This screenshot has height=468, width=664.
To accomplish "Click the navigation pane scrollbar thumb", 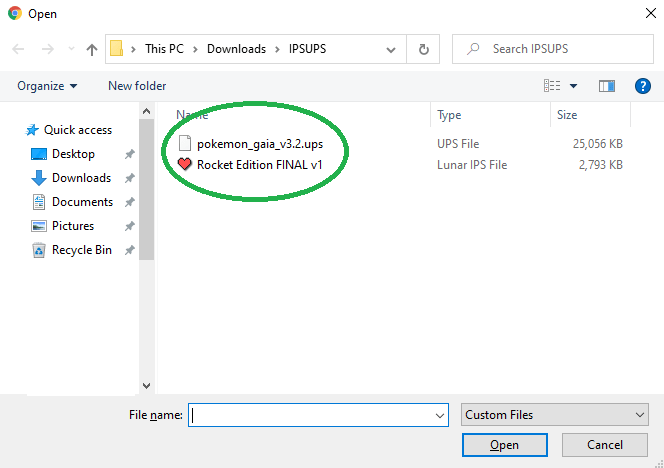I will coord(147,189).
